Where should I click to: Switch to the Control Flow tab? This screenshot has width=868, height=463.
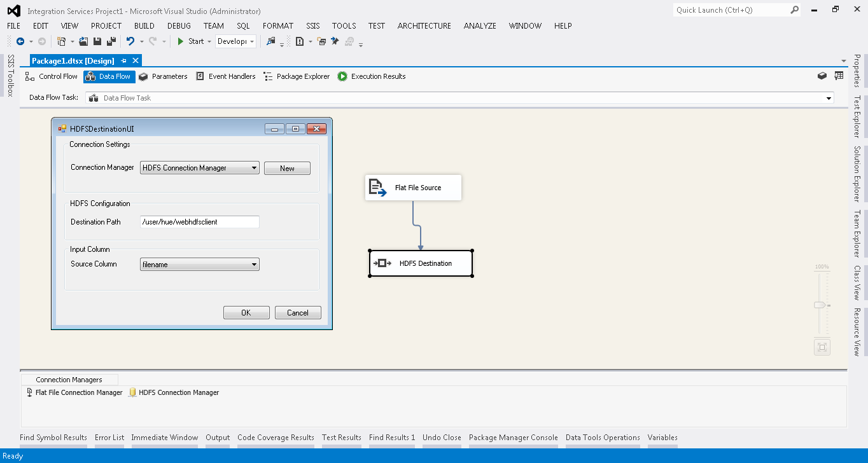point(52,76)
